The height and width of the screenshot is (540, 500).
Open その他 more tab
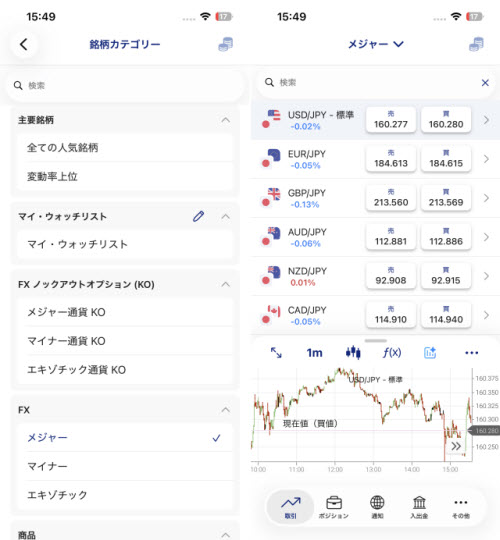pos(461,507)
